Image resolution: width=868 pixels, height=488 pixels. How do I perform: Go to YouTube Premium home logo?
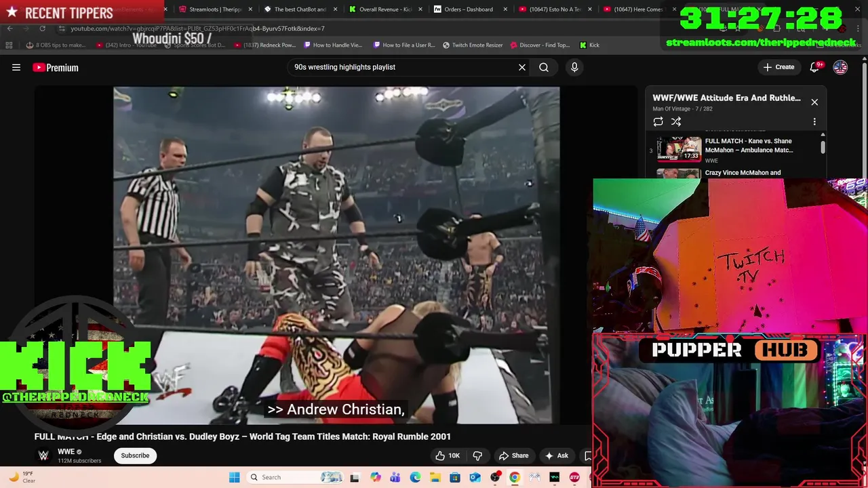56,67
